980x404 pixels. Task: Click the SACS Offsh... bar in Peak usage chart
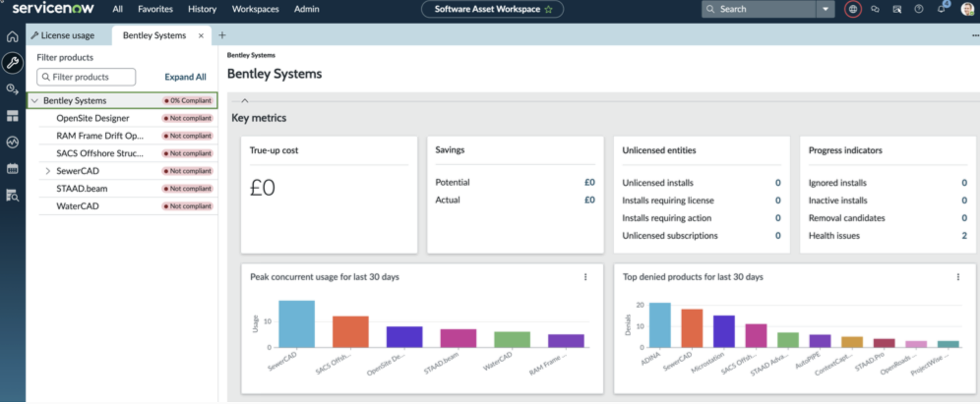coord(350,332)
